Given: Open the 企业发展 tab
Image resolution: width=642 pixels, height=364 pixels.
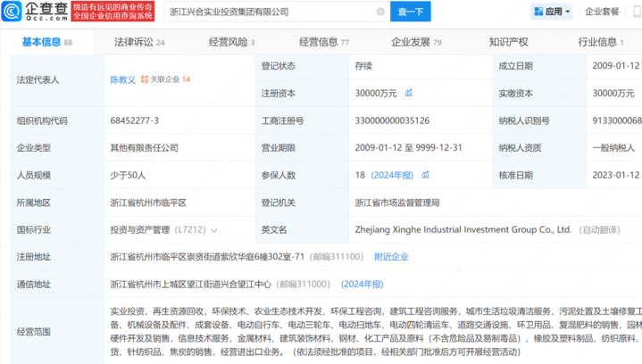Looking at the screenshot, I should point(416,42).
